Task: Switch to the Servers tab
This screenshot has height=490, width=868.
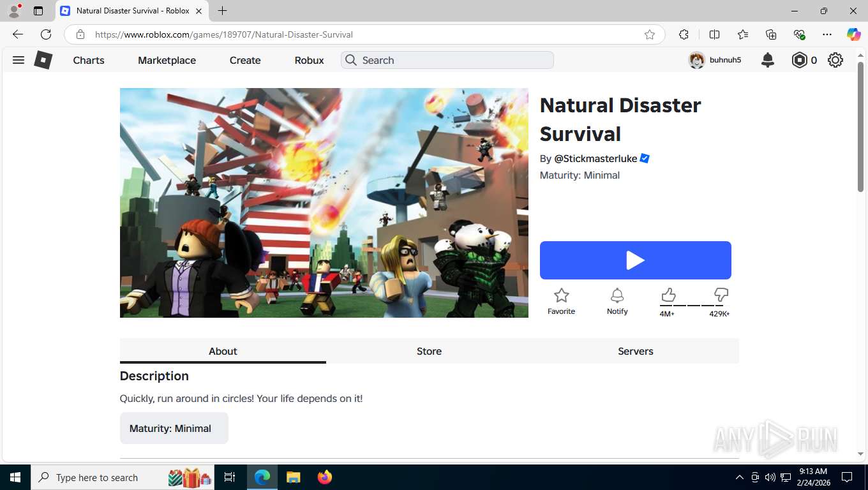Action: [636, 351]
